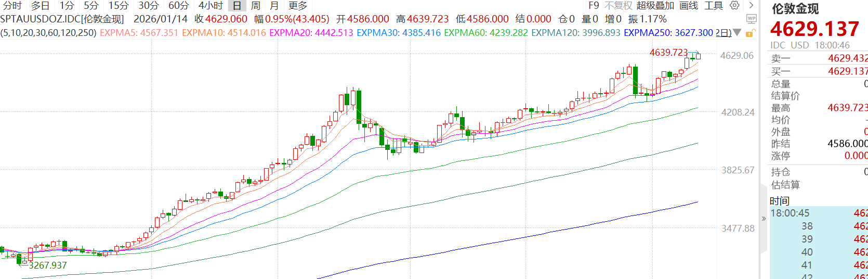Click the EXPMA250: 3627.300 label
This screenshot has height=279, width=868.
point(668,33)
